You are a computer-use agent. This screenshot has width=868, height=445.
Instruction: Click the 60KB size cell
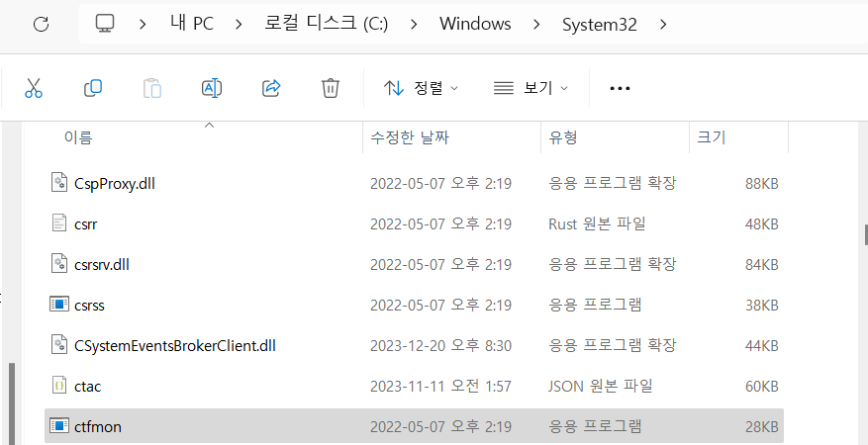coord(762,386)
